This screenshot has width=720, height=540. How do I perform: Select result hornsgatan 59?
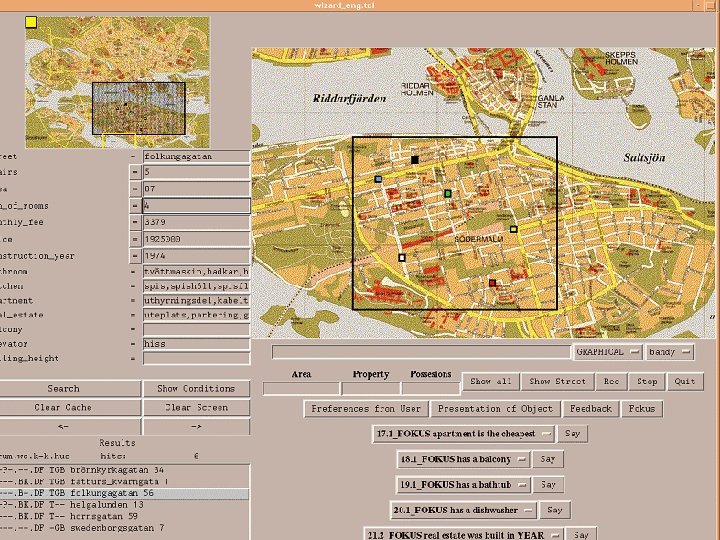124,516
